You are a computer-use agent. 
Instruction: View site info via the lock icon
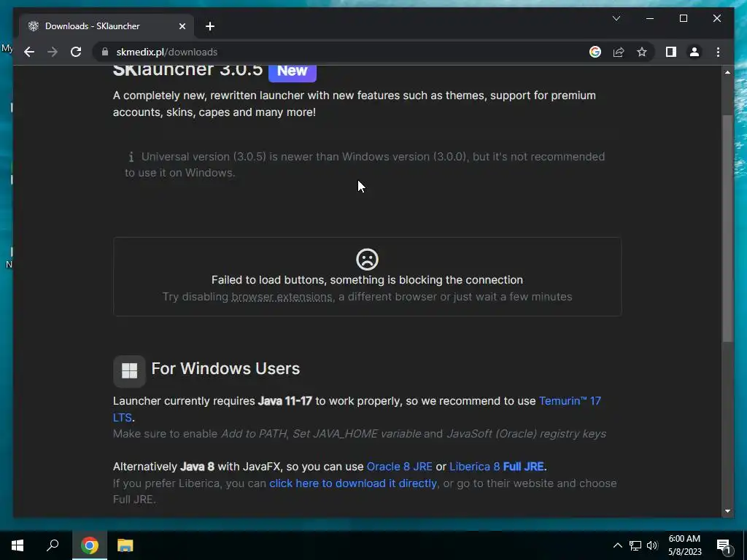pyautogui.click(x=105, y=52)
